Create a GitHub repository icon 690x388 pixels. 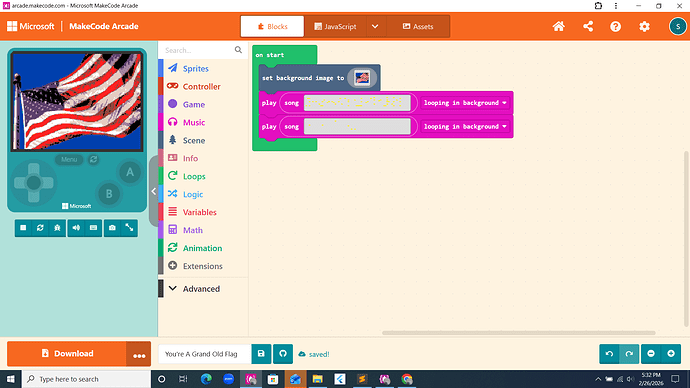(x=283, y=354)
